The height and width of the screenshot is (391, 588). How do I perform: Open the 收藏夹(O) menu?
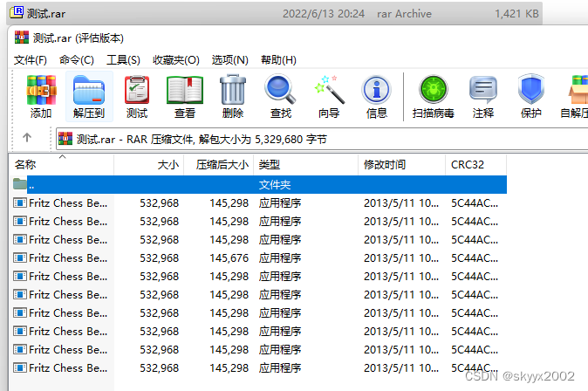(x=176, y=60)
